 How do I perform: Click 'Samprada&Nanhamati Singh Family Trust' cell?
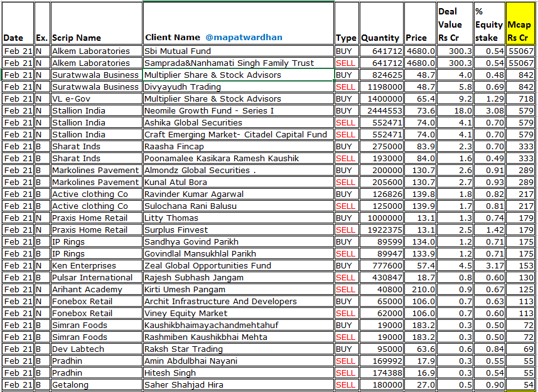click(239, 63)
